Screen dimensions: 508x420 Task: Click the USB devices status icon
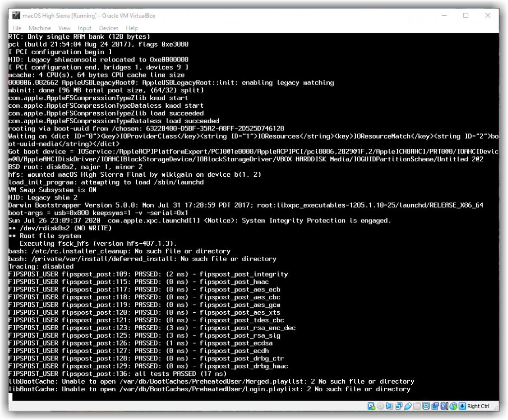point(408,406)
